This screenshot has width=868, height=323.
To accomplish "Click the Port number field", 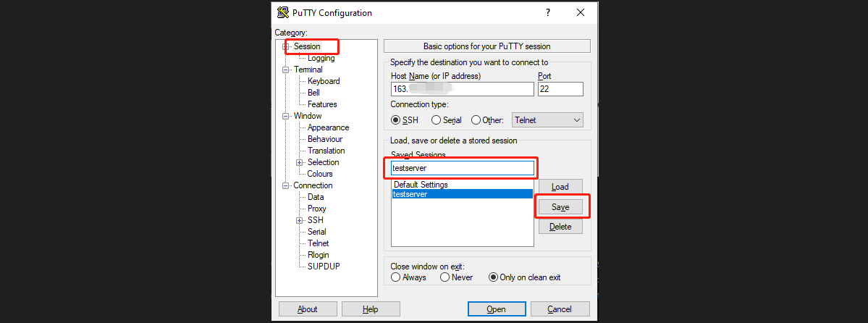I will click(x=560, y=89).
